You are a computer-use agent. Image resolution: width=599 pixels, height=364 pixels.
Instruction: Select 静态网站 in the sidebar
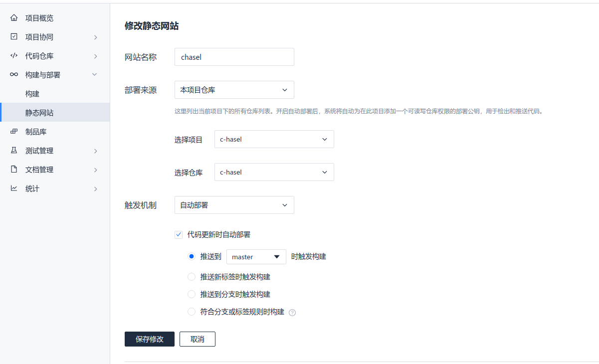pos(39,113)
